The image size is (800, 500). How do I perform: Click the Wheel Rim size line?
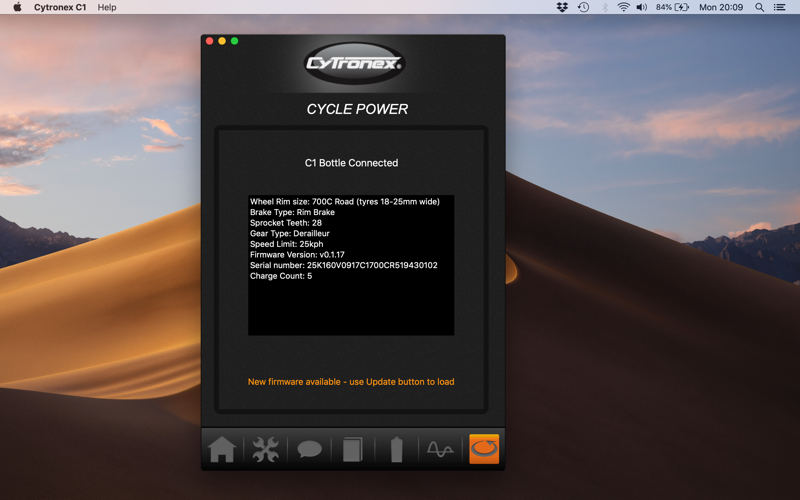[345, 202]
